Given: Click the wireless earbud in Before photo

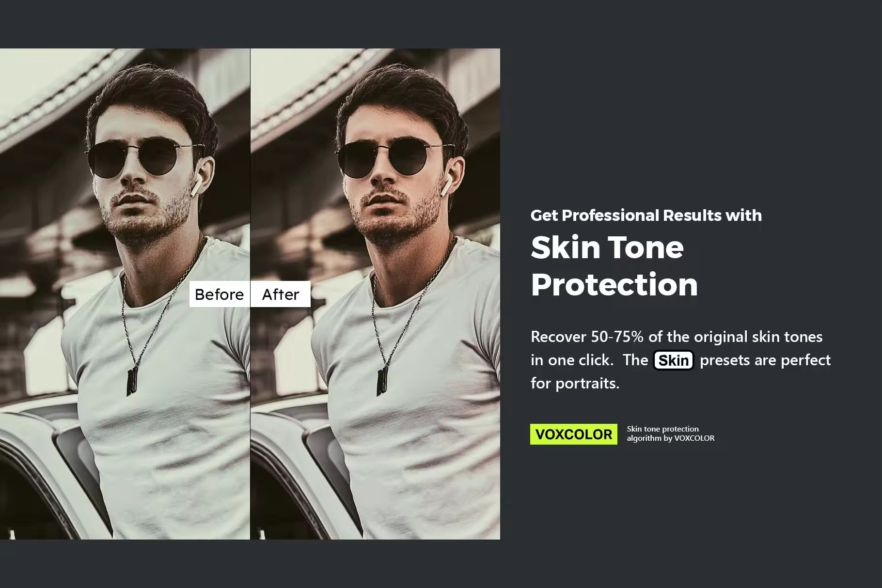Looking at the screenshot, I should tap(197, 185).
